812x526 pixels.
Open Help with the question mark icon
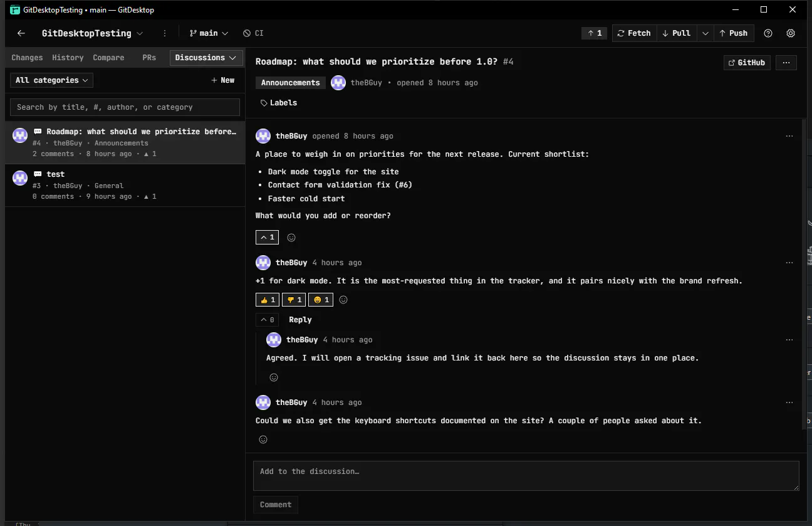[768, 33]
